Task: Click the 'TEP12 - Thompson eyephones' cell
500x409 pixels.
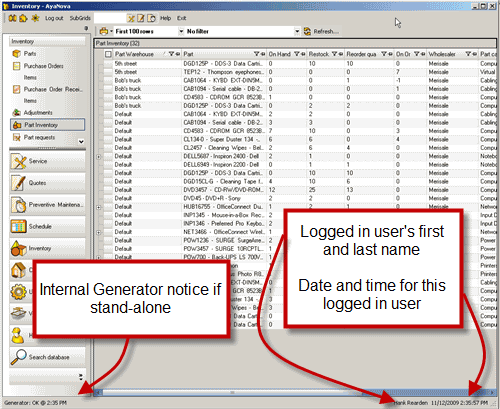Action: click(x=224, y=72)
